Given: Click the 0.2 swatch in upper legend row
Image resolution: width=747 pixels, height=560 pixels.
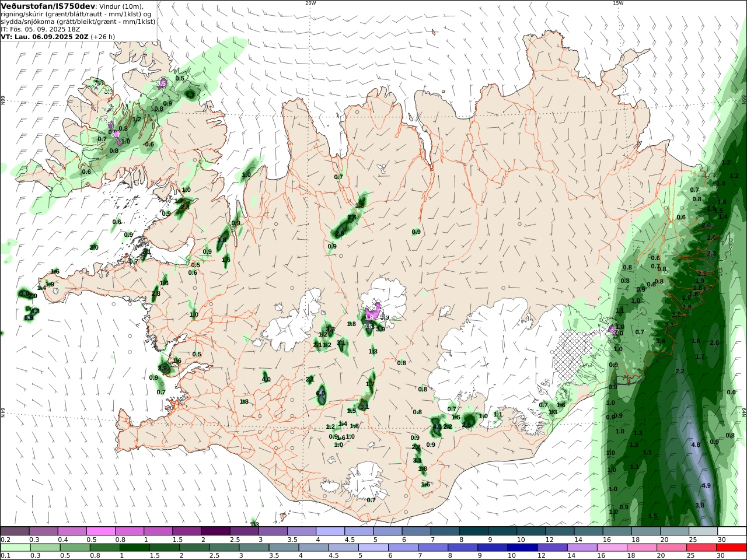Looking at the screenshot, I should [x=15, y=531].
